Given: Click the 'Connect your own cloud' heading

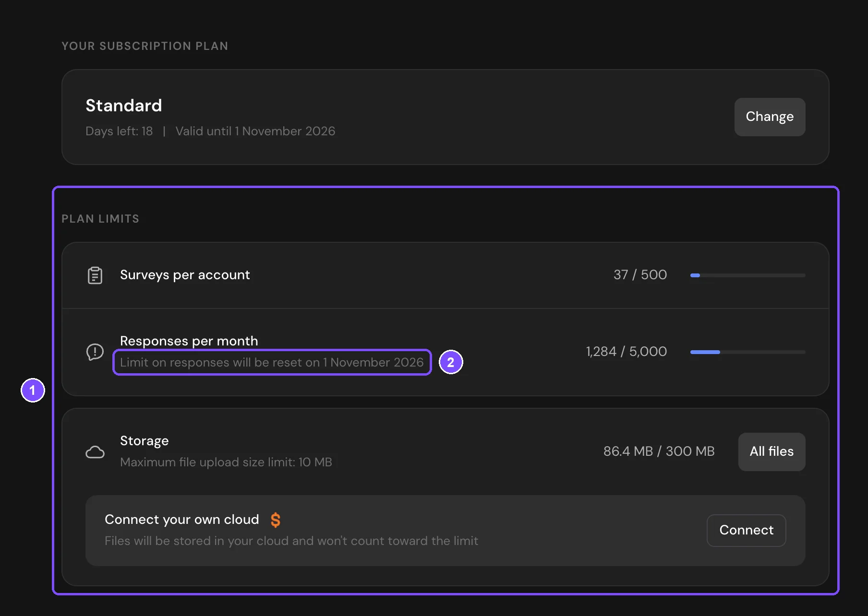Looking at the screenshot, I should pos(182,519).
